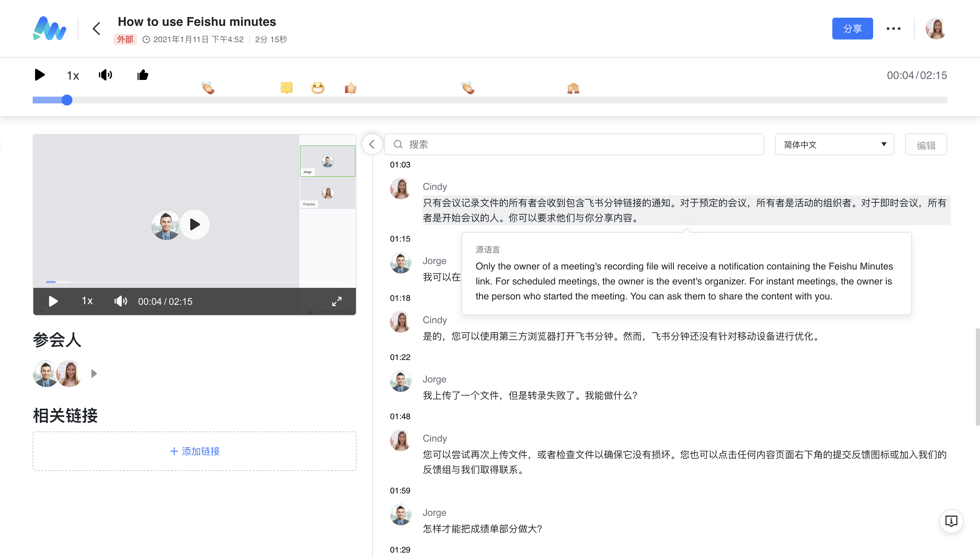Click the sentence 我上传了一个文件

coord(530,395)
